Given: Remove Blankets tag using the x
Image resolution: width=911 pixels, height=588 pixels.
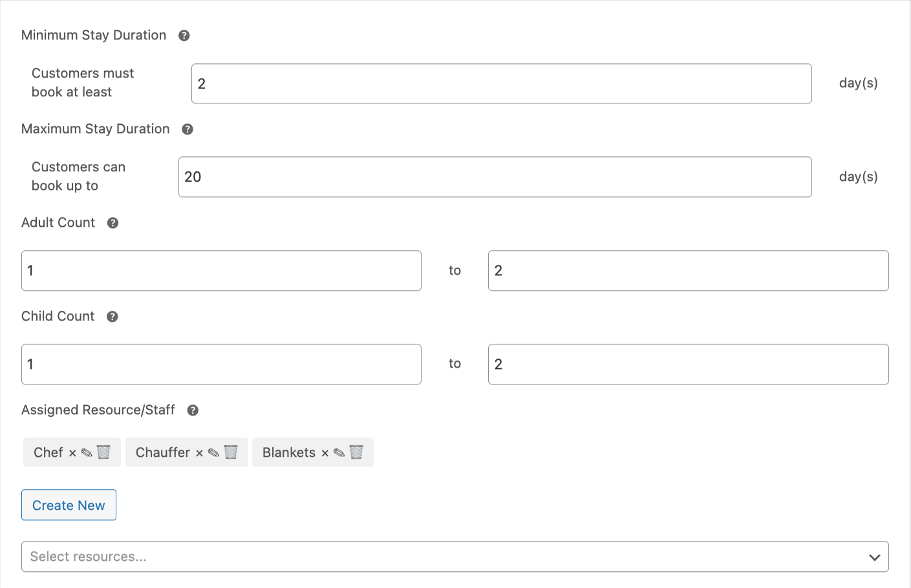Looking at the screenshot, I should 325,453.
